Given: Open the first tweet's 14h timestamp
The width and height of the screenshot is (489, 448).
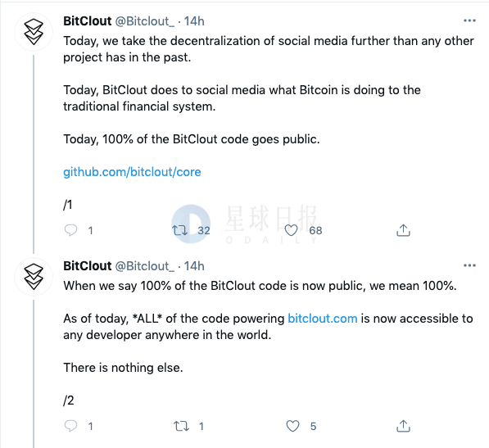Looking at the screenshot, I should (194, 21).
